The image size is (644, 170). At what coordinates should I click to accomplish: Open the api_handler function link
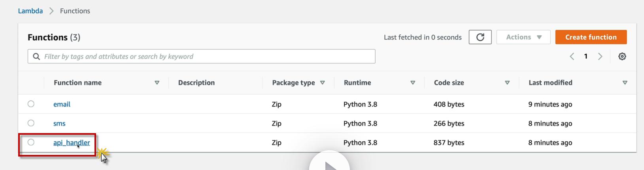pyautogui.click(x=72, y=143)
